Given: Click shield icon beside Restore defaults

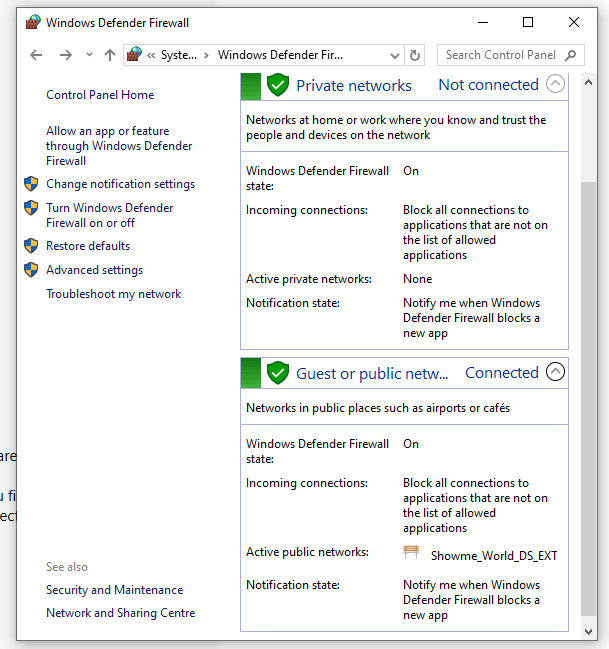Looking at the screenshot, I should (x=31, y=246).
